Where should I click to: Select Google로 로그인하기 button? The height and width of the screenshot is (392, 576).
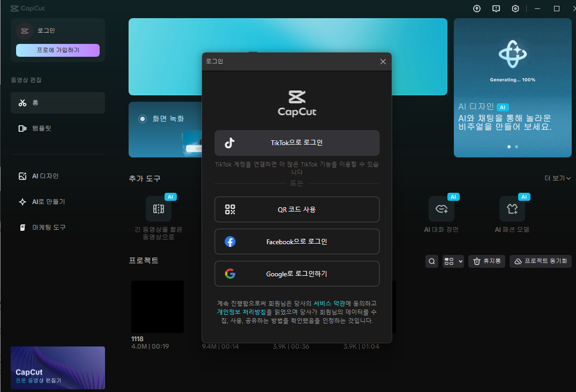pos(297,274)
